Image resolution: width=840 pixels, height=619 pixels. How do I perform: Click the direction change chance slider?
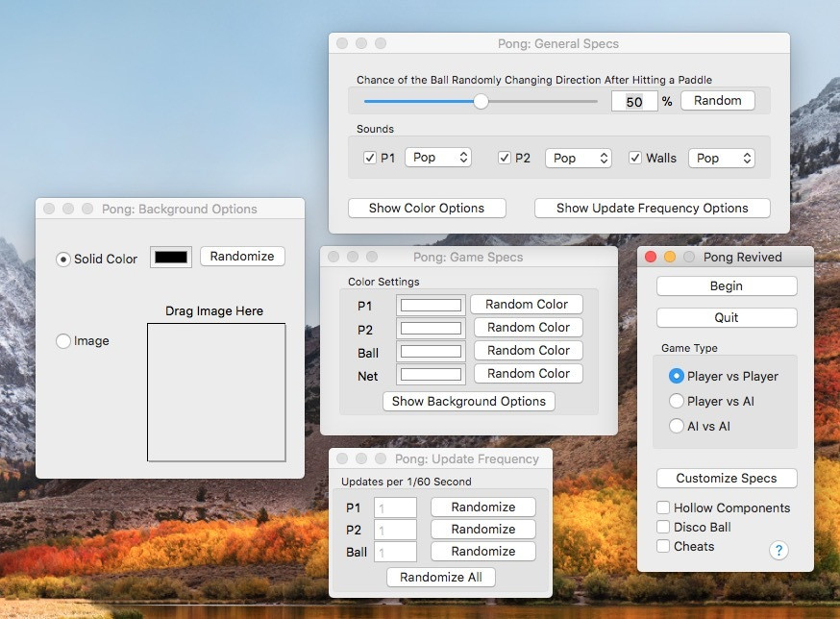click(x=481, y=101)
